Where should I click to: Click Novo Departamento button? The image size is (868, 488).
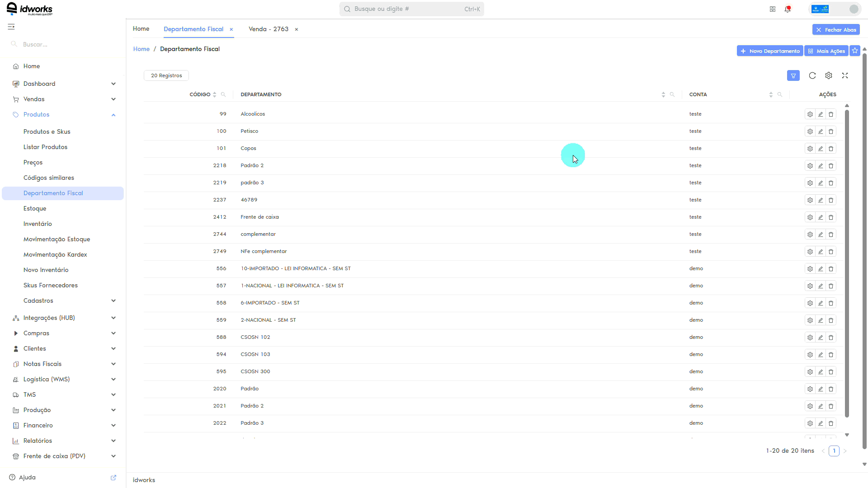pyautogui.click(x=770, y=51)
